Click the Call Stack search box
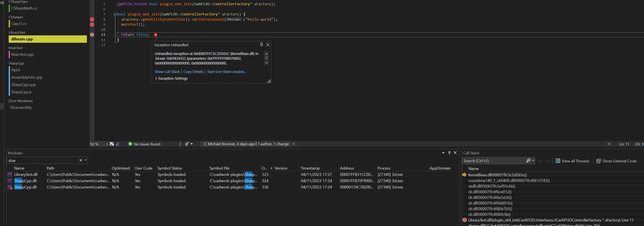 point(494,161)
